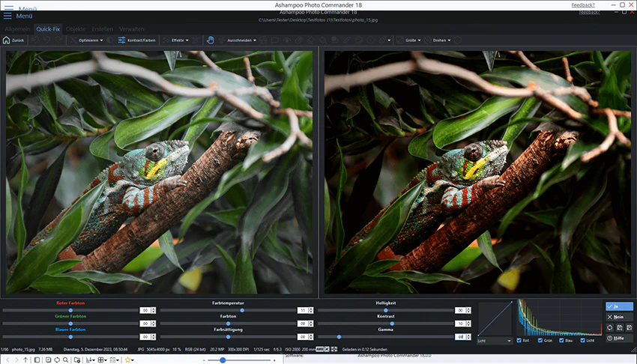Select the hand pan tool
This screenshot has width=637, height=364.
pyautogui.click(x=210, y=40)
